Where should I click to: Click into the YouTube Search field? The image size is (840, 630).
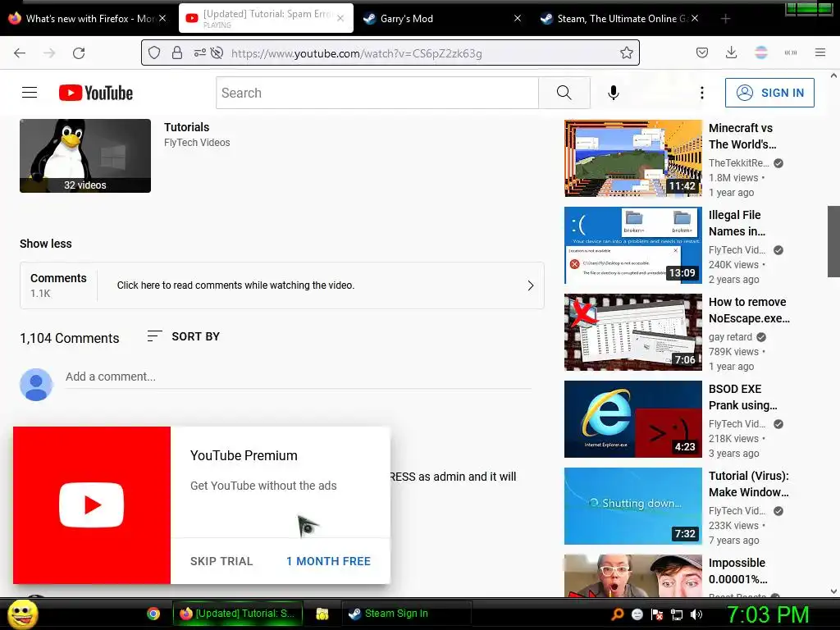tap(377, 93)
